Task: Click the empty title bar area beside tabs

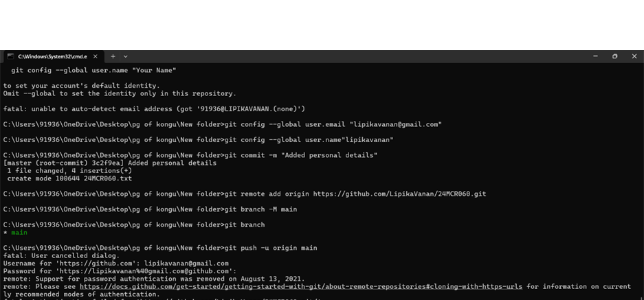Action: pos(357,56)
